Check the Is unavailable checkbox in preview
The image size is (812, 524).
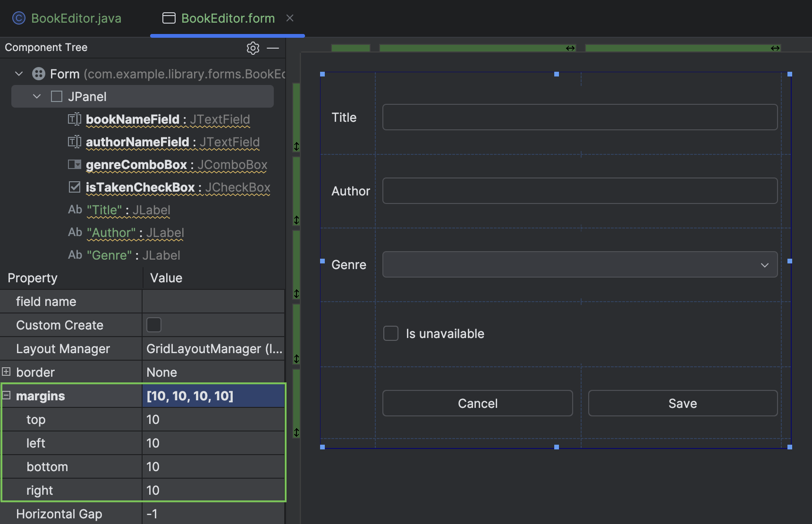(391, 333)
